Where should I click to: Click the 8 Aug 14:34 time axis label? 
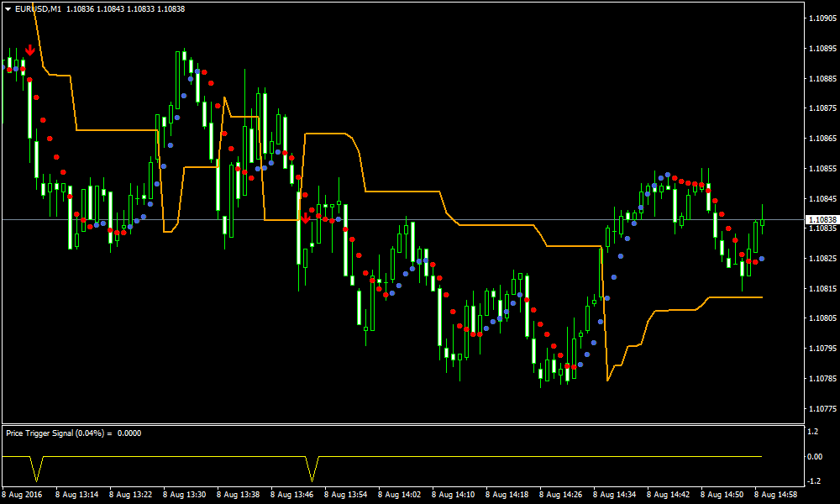point(615,494)
